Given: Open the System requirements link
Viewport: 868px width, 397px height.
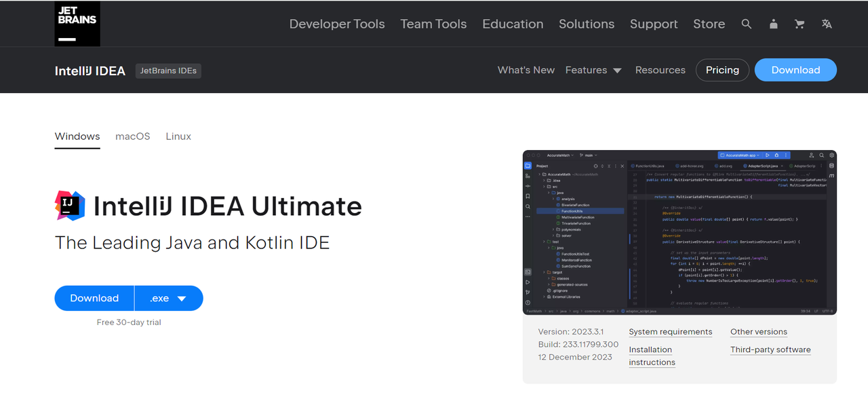Looking at the screenshot, I should 670,332.
